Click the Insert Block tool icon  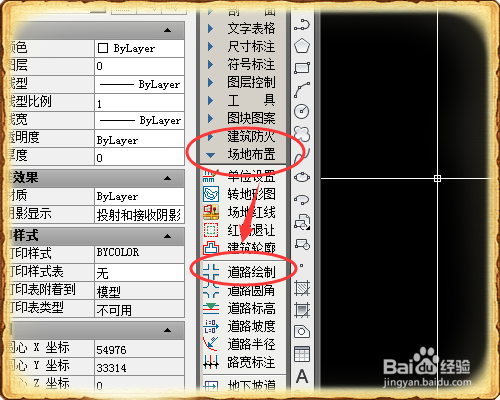click(302, 222)
